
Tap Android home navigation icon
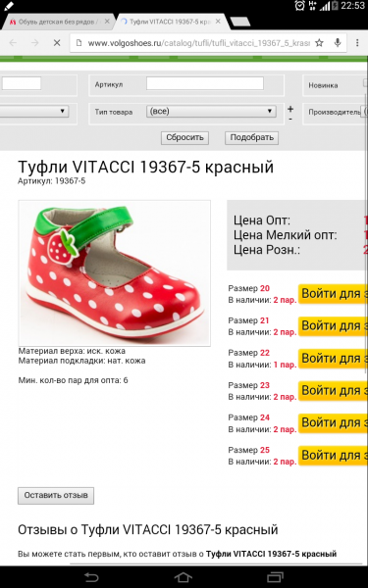tap(184, 577)
